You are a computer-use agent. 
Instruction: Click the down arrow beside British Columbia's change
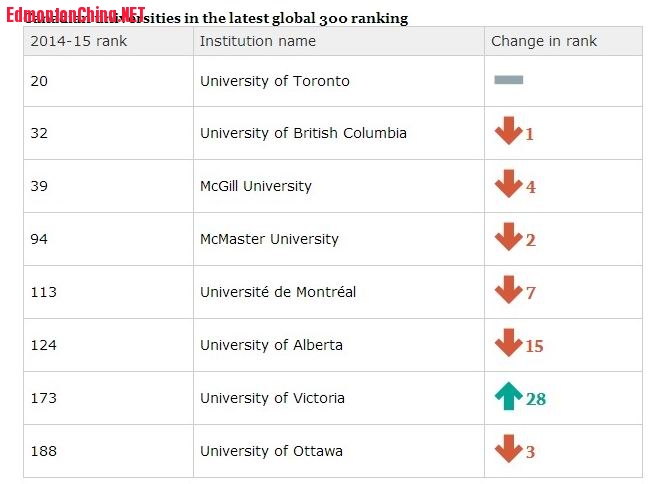click(508, 131)
